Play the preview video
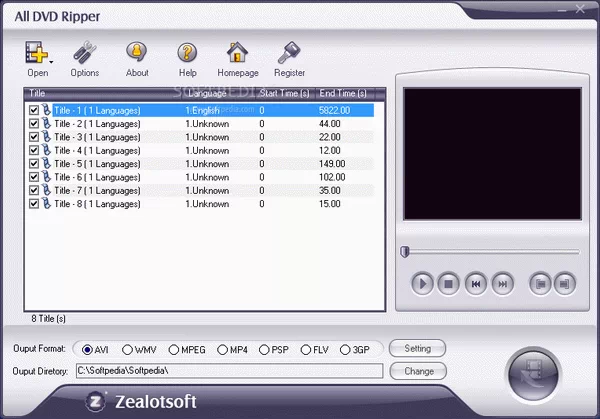 (x=422, y=284)
